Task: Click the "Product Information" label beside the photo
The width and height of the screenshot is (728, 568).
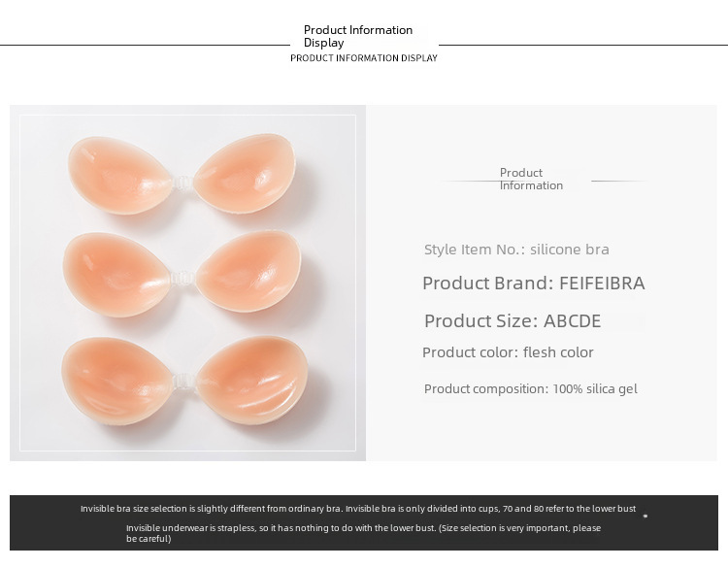Action: point(531,179)
